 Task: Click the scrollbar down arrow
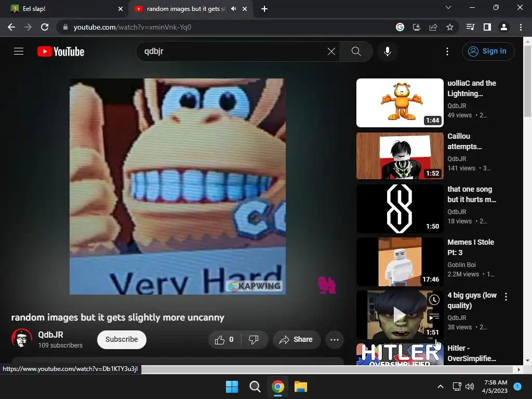tap(527, 361)
